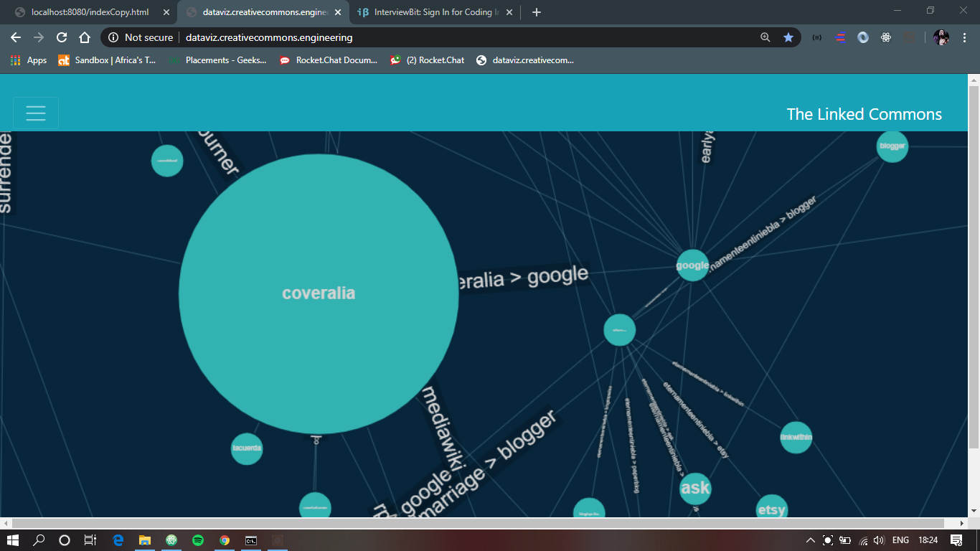Open the greyed-out Se extension icon

point(909,37)
